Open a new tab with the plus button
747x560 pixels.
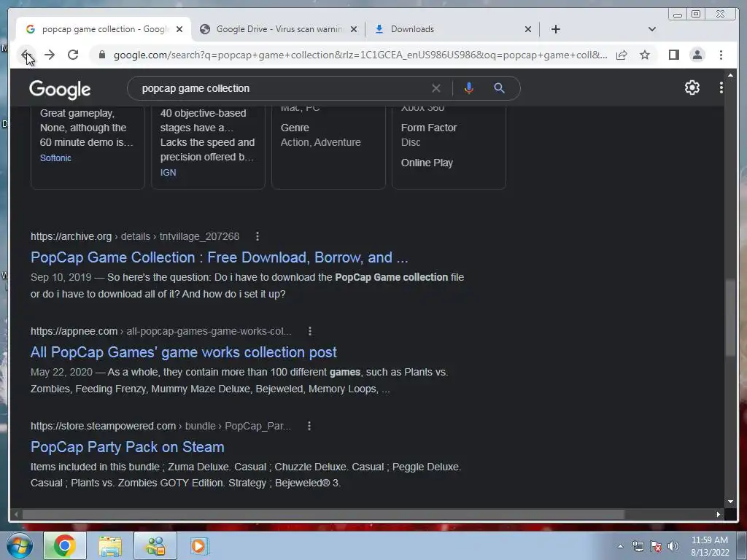pos(555,29)
